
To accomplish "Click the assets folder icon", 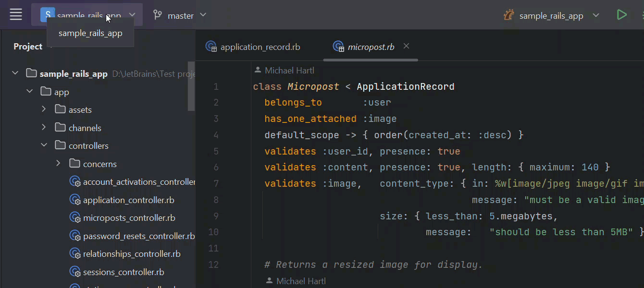I will click(60, 109).
